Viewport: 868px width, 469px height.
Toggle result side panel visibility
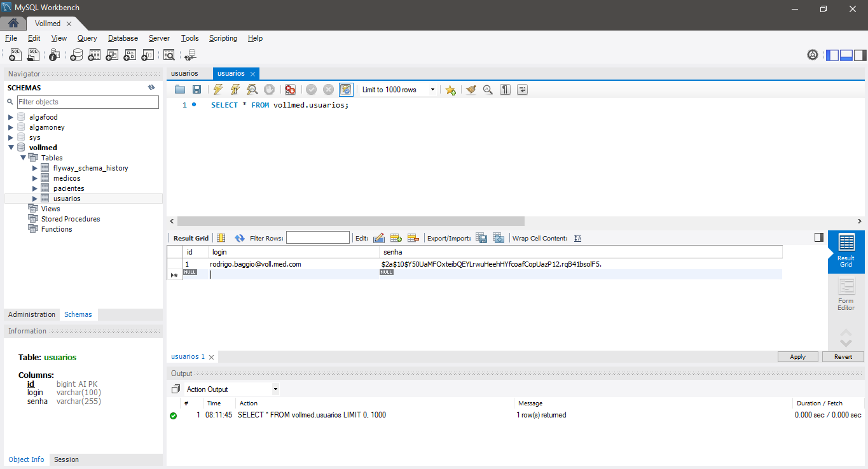click(819, 237)
